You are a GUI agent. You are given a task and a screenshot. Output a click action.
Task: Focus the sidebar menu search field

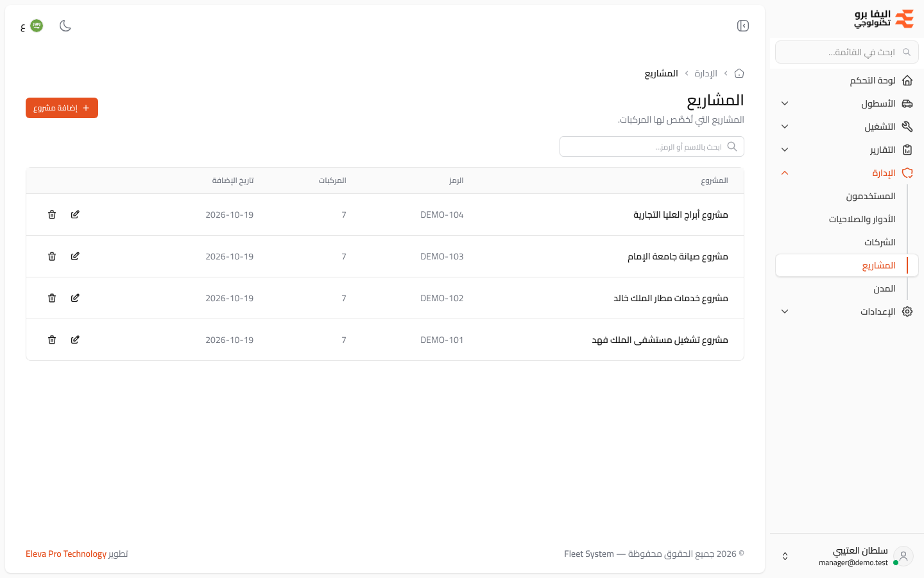(847, 52)
